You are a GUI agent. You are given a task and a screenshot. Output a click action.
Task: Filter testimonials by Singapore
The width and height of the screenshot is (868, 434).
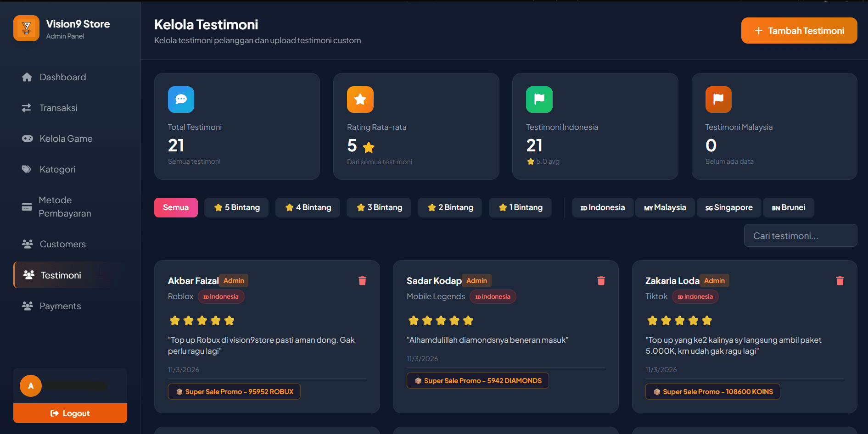click(729, 207)
